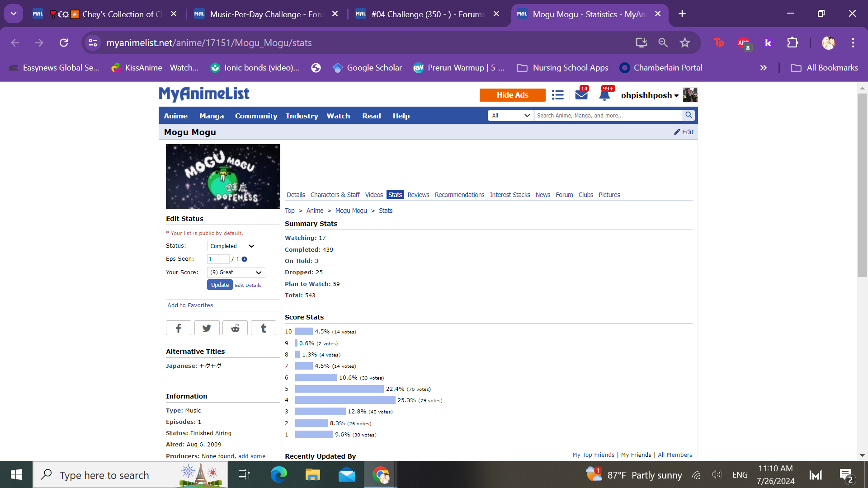Screen dimensions: 868x488
Task: Click the Tumblr share icon
Action: (x=263, y=328)
